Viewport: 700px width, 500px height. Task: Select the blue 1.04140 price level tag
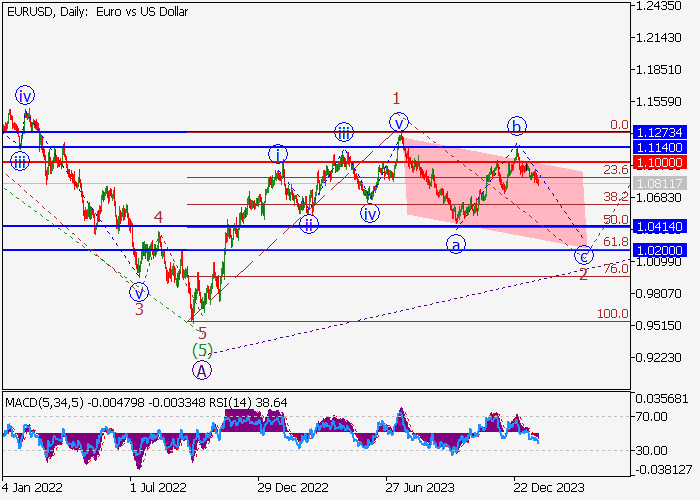click(660, 226)
